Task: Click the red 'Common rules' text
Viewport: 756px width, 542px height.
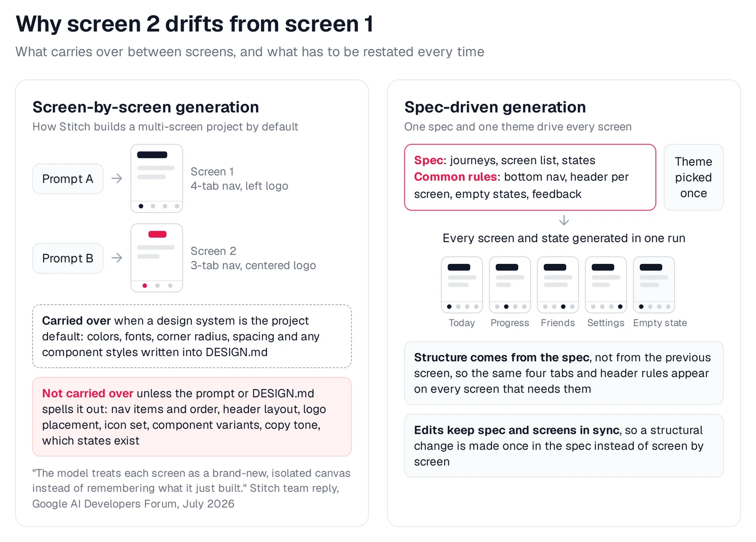Action: click(x=455, y=177)
